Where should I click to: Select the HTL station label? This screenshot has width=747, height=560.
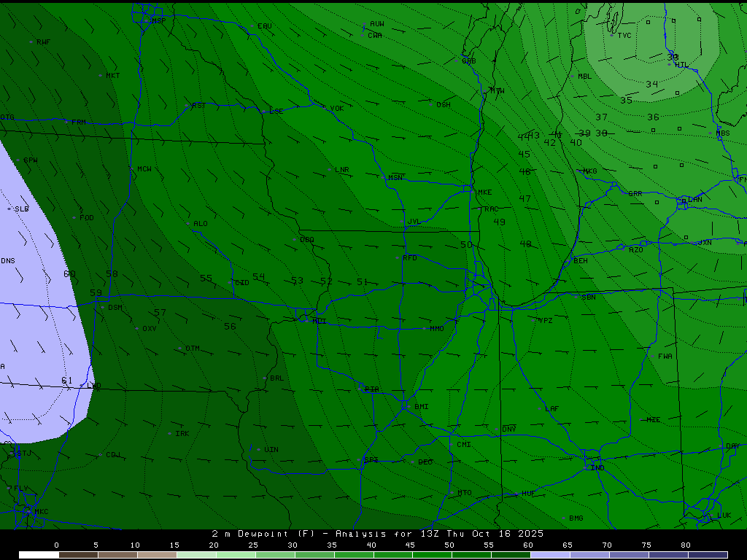click(x=682, y=65)
